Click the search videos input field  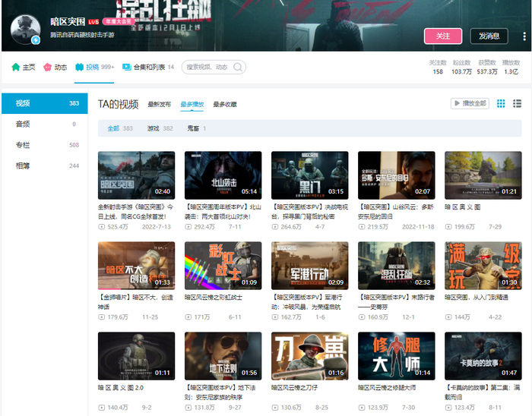(x=207, y=67)
